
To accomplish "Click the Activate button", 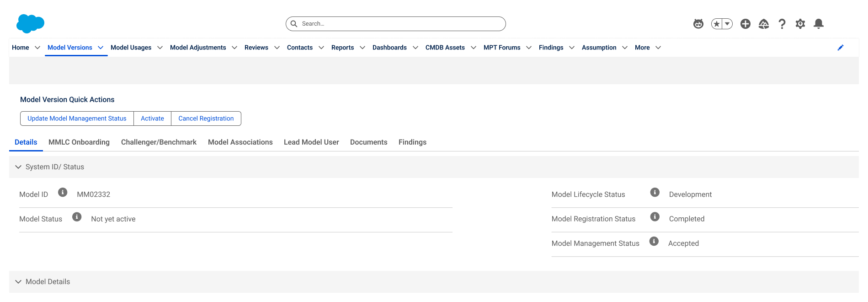I will point(152,119).
